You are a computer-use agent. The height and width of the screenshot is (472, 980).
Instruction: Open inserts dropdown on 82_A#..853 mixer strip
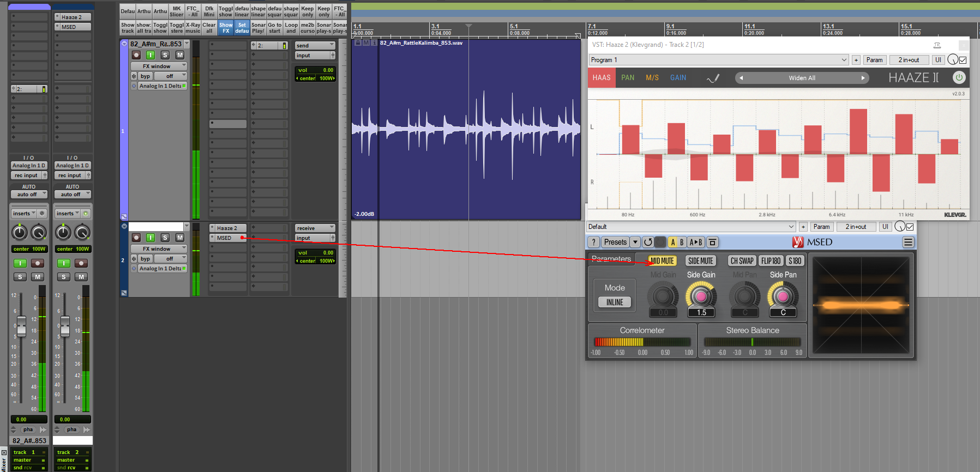coord(24,214)
